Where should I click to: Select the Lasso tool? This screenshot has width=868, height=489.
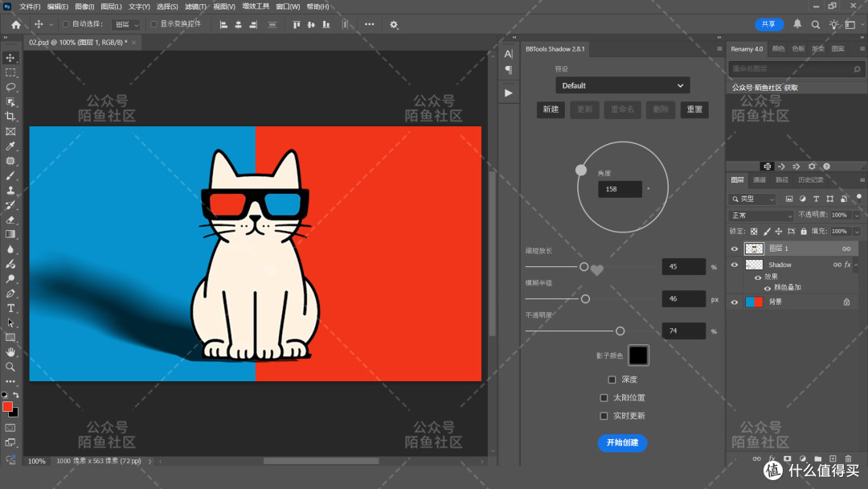10,87
